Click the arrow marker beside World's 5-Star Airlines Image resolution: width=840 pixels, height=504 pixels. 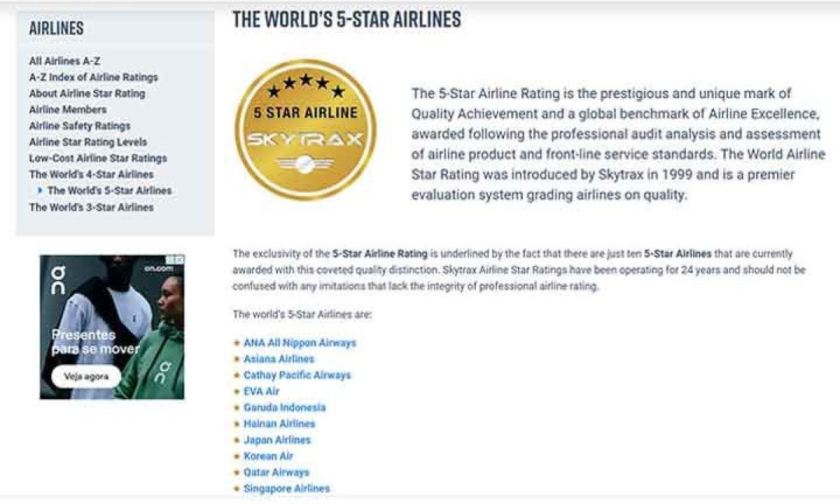coord(41,190)
